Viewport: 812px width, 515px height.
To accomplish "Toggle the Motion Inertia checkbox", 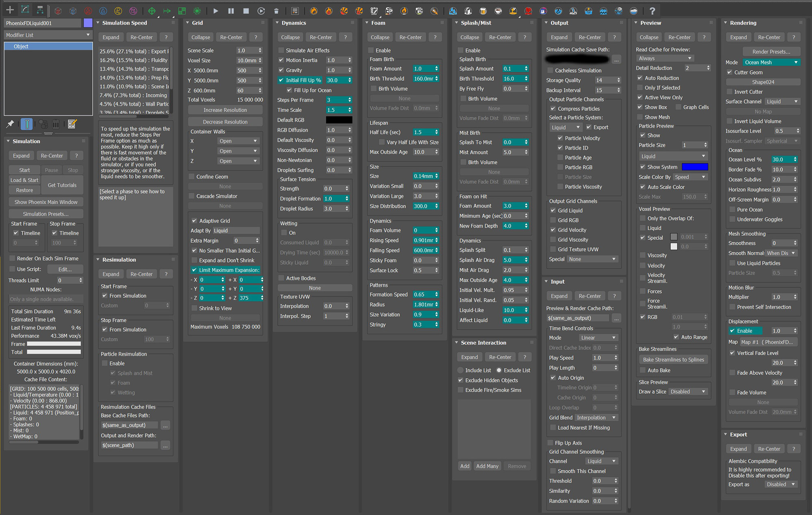I will [x=281, y=60].
